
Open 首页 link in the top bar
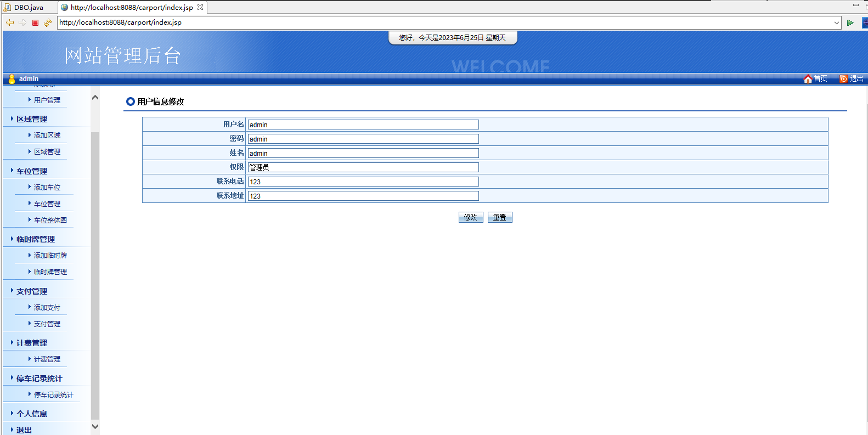tap(820, 79)
